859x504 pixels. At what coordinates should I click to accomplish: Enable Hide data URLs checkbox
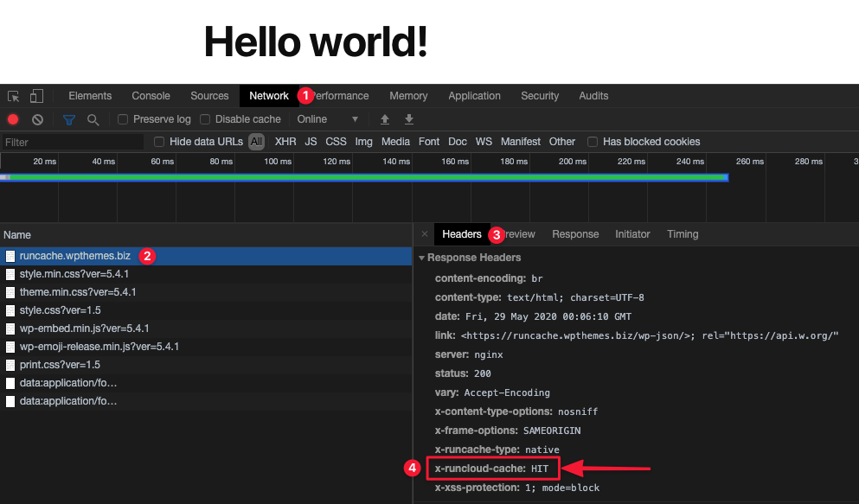(159, 142)
